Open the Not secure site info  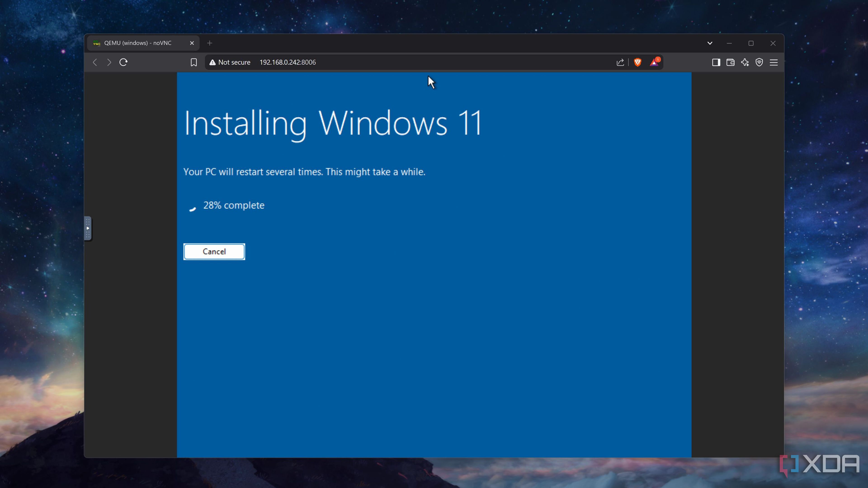coord(230,62)
